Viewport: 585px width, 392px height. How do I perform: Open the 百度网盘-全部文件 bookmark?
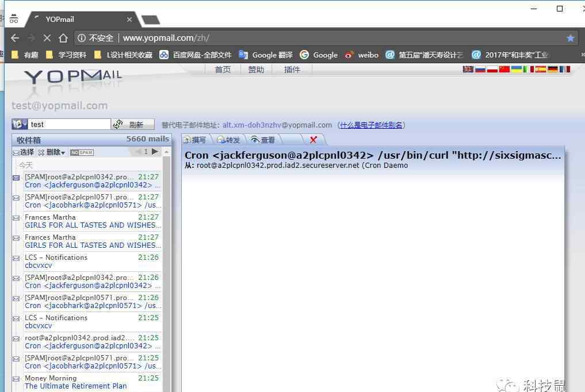[196, 55]
